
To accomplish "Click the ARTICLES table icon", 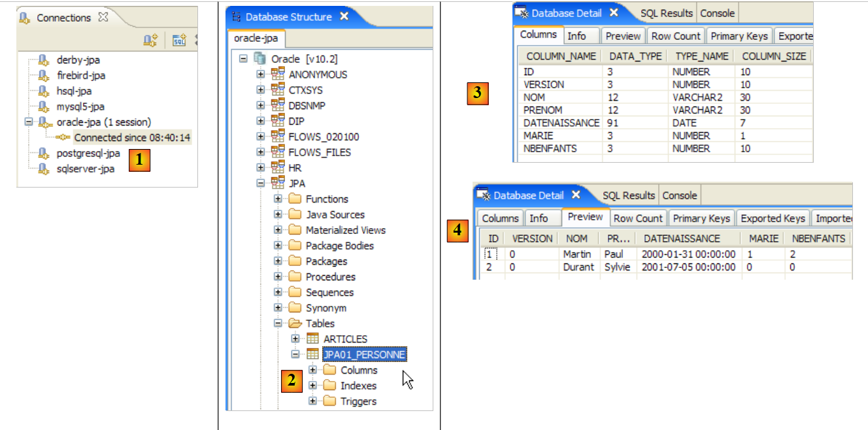I will 313,339.
